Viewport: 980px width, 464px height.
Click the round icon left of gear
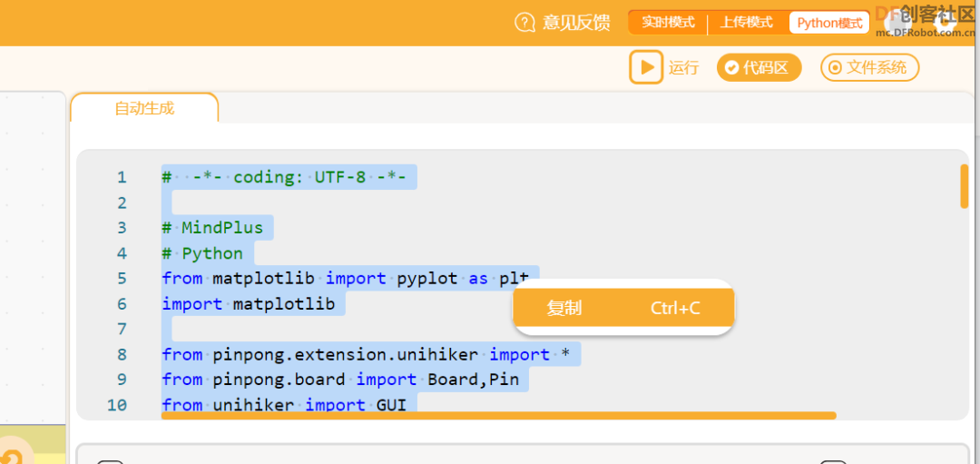point(897,22)
